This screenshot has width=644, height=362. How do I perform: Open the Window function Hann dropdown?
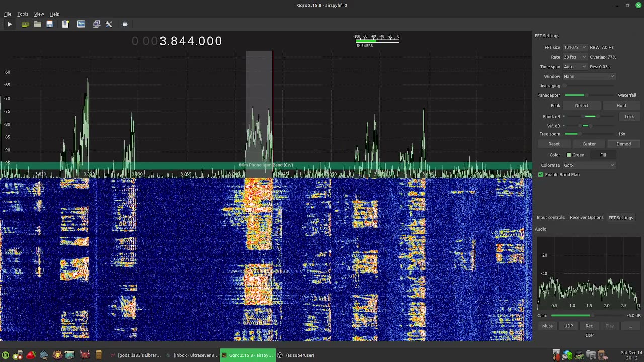click(589, 76)
